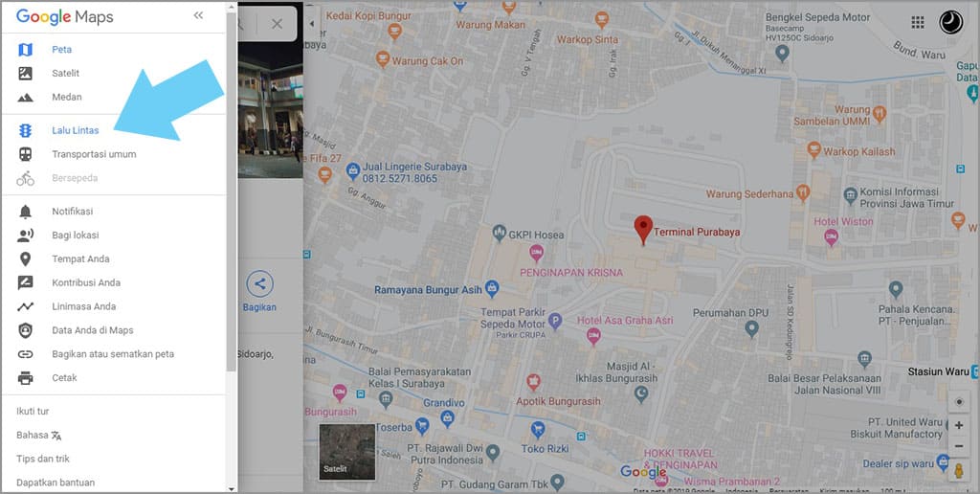Click the Satelit thumbnail on map
This screenshot has height=494, width=980.
click(346, 452)
